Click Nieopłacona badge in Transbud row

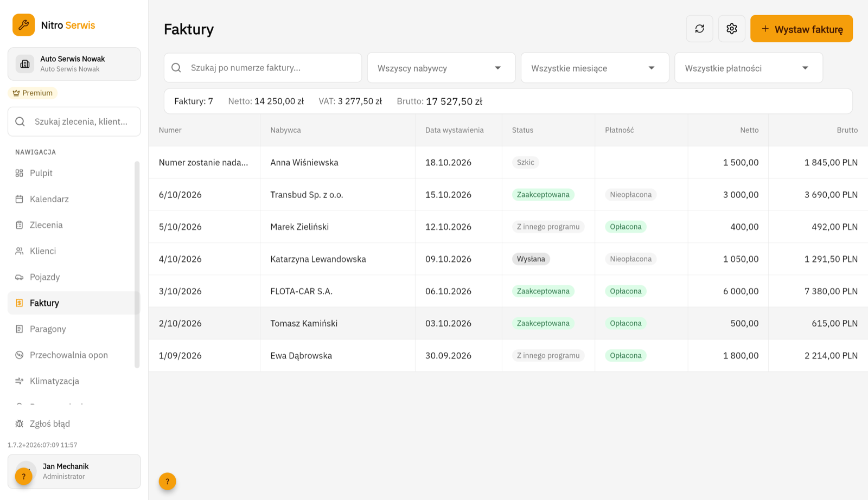point(631,195)
